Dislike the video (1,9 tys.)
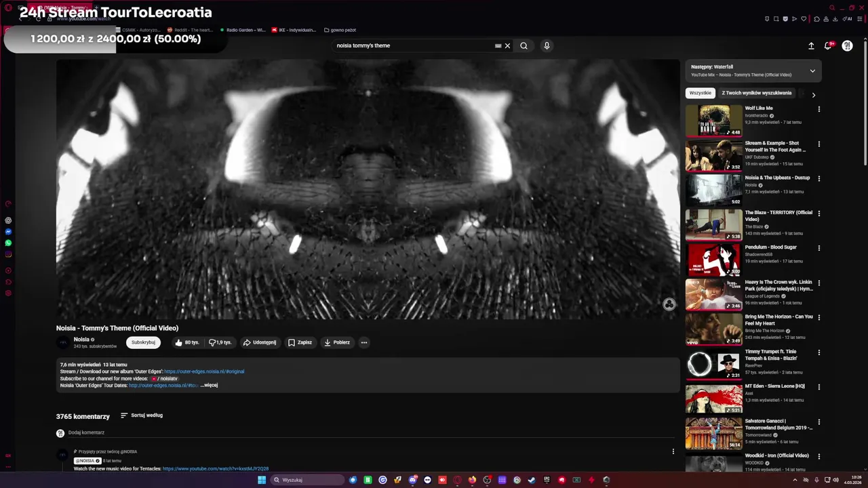Image resolution: width=868 pixels, height=488 pixels. [220, 342]
